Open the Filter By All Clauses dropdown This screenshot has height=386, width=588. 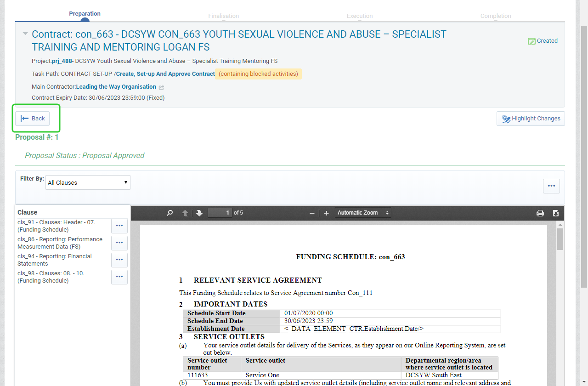point(88,182)
